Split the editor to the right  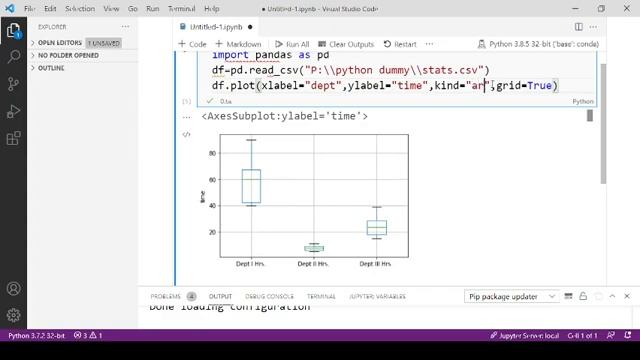578,27
